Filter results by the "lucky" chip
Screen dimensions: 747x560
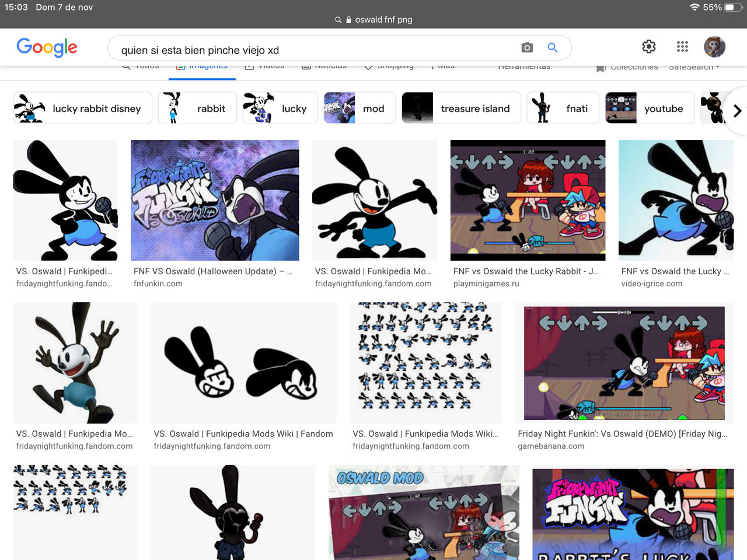[x=280, y=108]
